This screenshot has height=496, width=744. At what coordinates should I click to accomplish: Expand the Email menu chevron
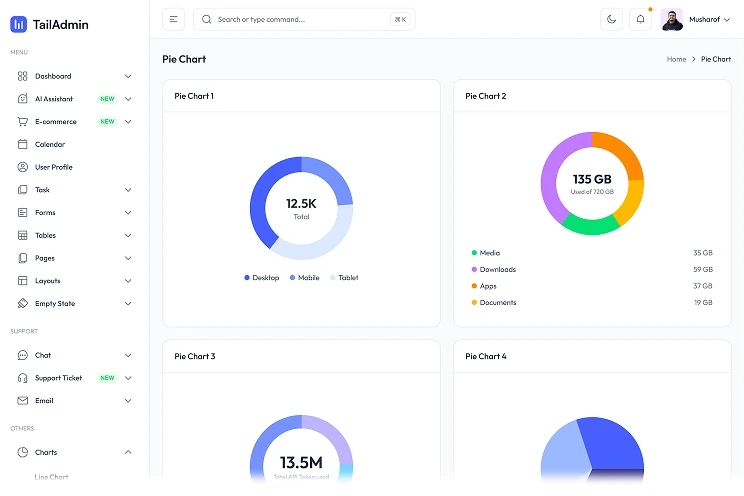tap(128, 401)
